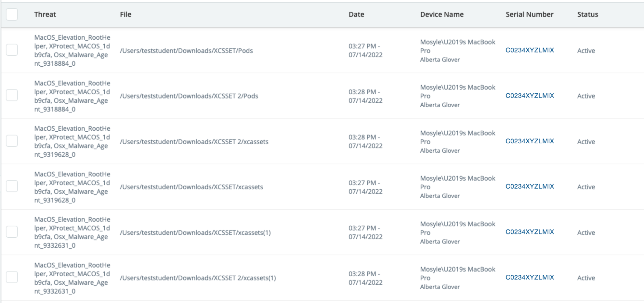Select checkbox for the XCSSET/Pods row
Image resolution: width=644 pixels, height=303 pixels.
(x=12, y=50)
